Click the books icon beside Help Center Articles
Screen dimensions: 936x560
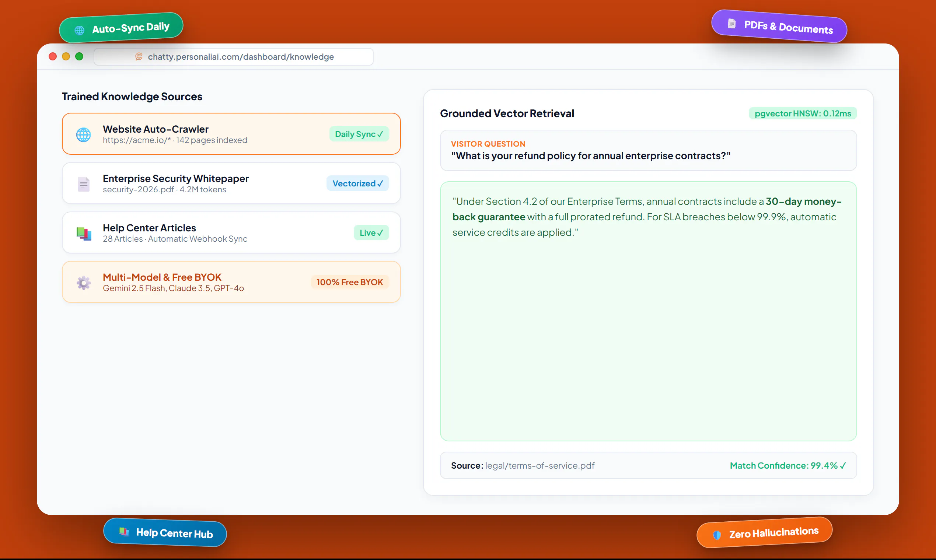(x=83, y=233)
